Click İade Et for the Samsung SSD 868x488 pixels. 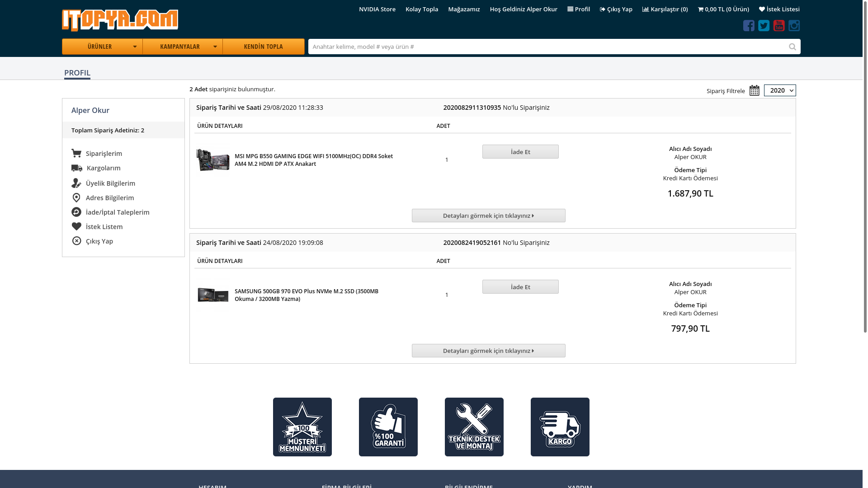tap(520, 287)
